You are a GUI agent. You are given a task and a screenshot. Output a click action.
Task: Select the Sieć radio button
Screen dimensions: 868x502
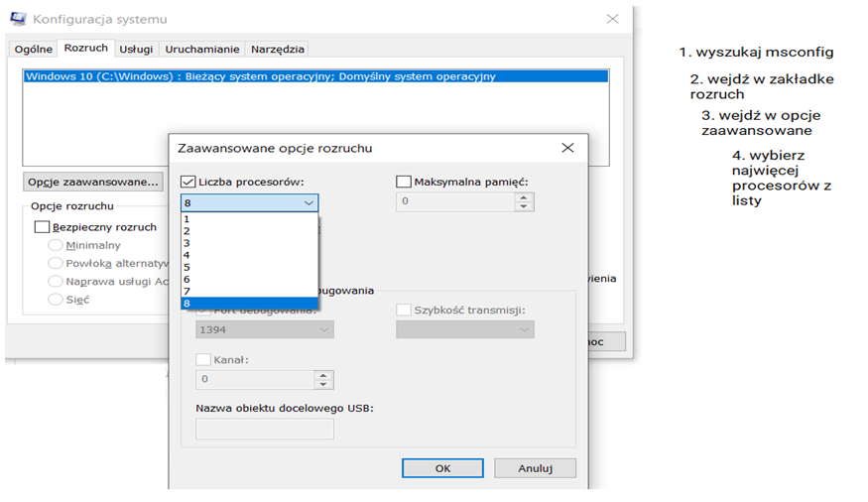tap(56, 299)
